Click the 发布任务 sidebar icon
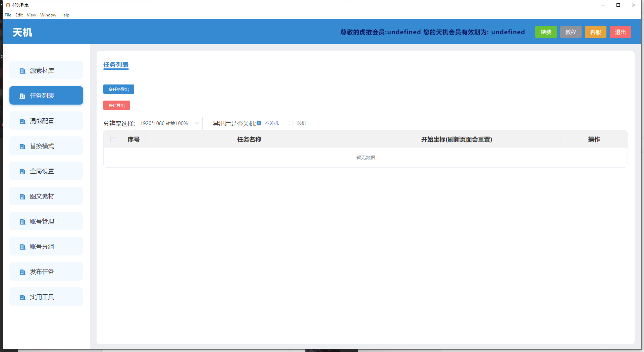The image size is (644, 352). pyautogui.click(x=22, y=272)
